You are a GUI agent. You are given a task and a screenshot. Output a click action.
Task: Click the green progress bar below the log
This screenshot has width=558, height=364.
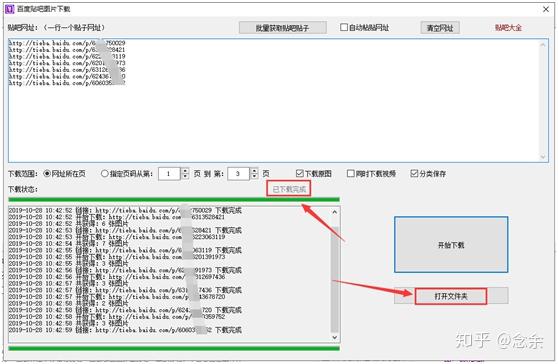174,348
